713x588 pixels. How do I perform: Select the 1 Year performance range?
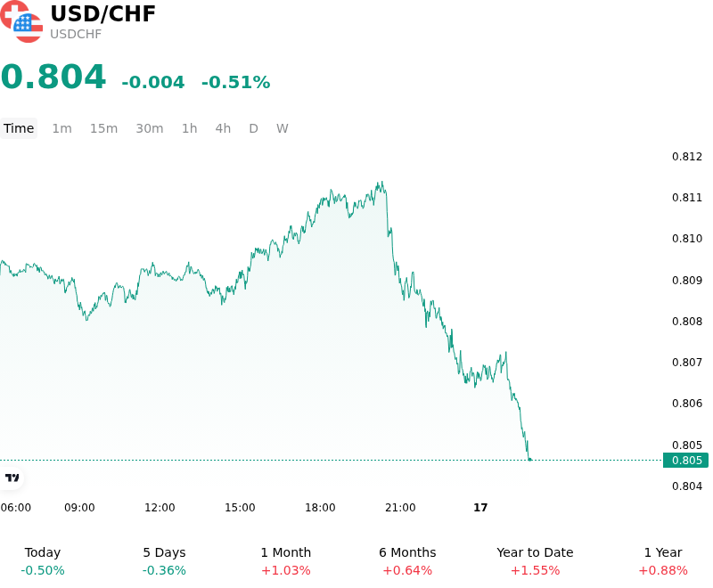(663, 561)
